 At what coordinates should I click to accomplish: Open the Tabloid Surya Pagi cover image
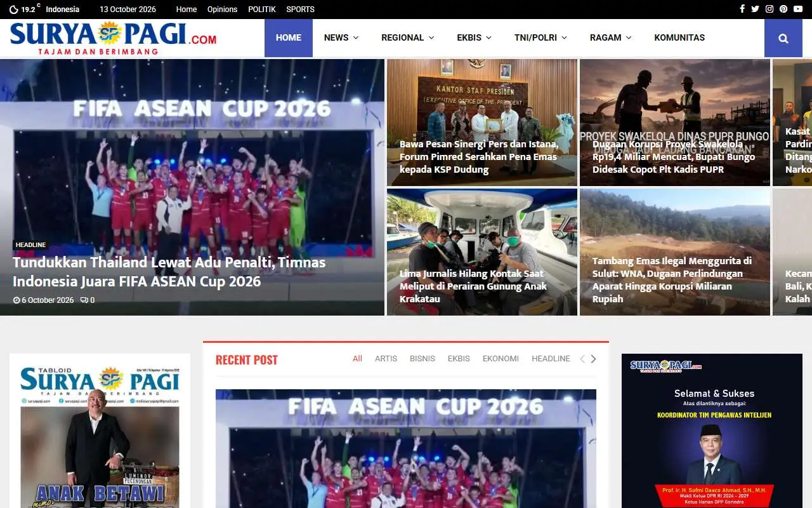[100, 436]
